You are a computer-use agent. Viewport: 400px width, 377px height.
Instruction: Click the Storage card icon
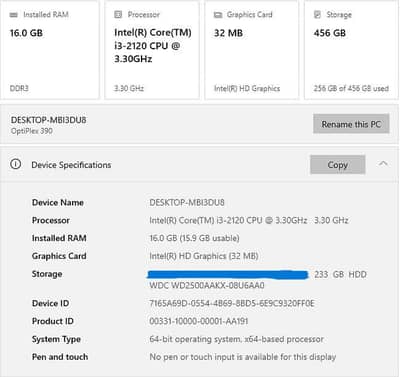pos(317,14)
